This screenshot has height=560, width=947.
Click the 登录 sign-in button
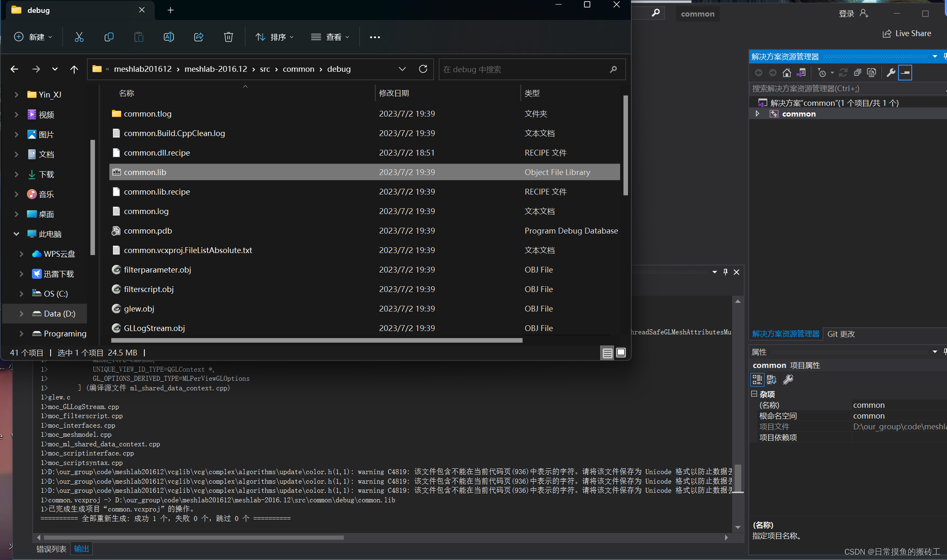[847, 13]
